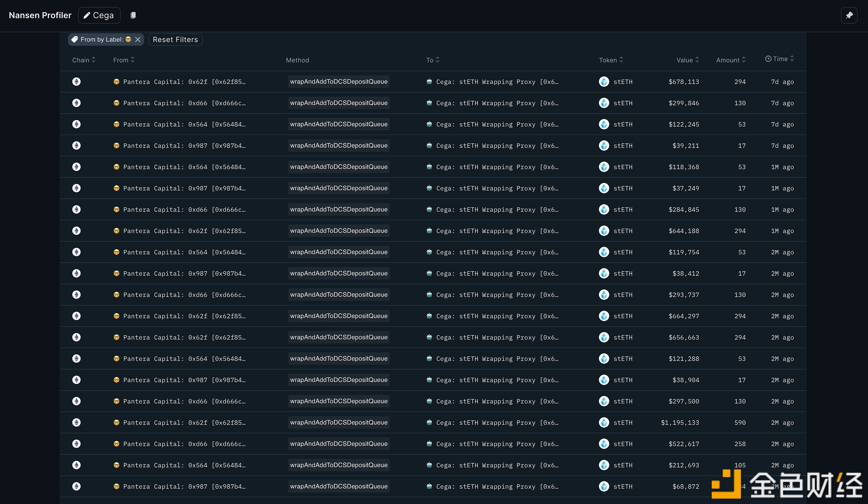Click the Cega robot icon in $297,500 row
The image size is (868, 504).
click(x=429, y=401)
